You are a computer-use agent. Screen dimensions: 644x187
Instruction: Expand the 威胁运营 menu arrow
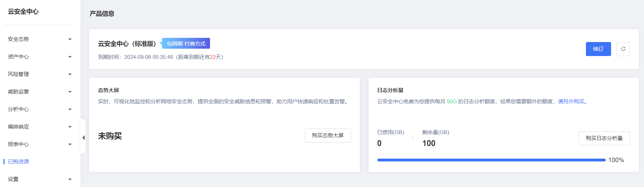(70, 92)
